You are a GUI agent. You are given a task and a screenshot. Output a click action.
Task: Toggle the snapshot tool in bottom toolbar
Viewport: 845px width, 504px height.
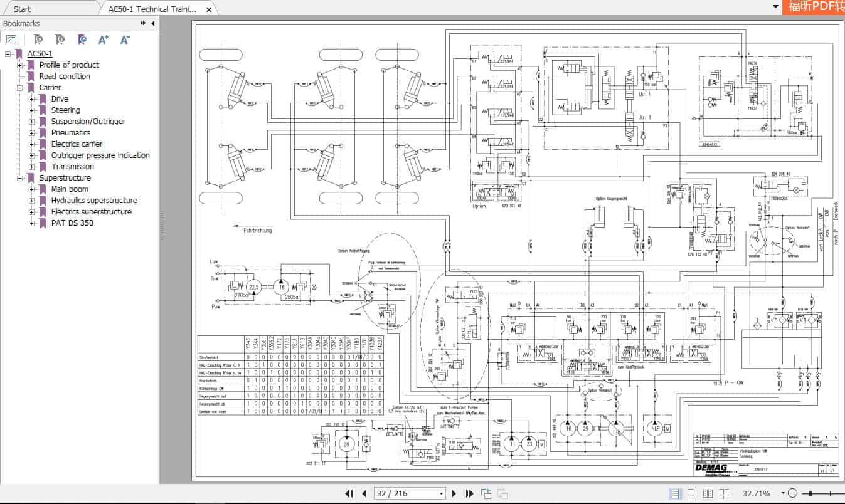point(486,494)
